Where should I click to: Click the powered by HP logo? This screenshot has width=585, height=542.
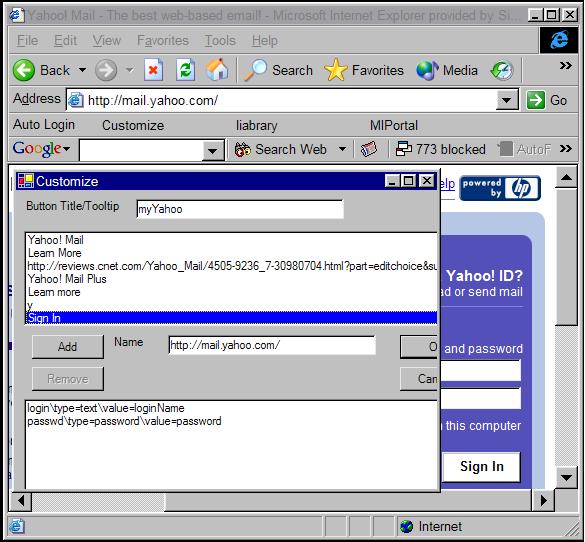[x=500, y=188]
